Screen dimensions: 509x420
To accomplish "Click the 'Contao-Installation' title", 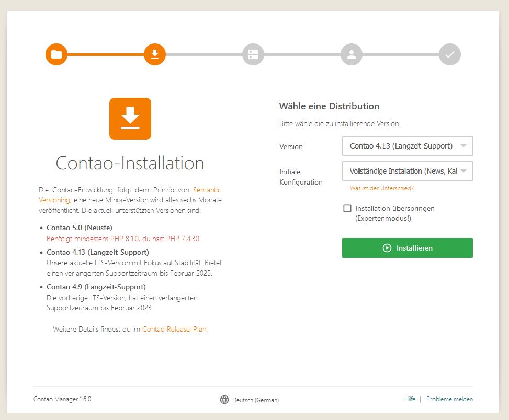I will [x=130, y=163].
